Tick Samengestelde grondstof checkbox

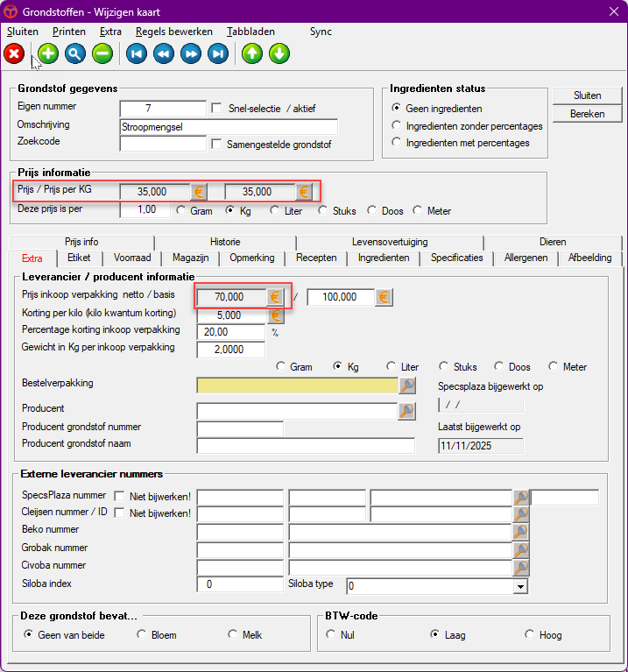(216, 144)
